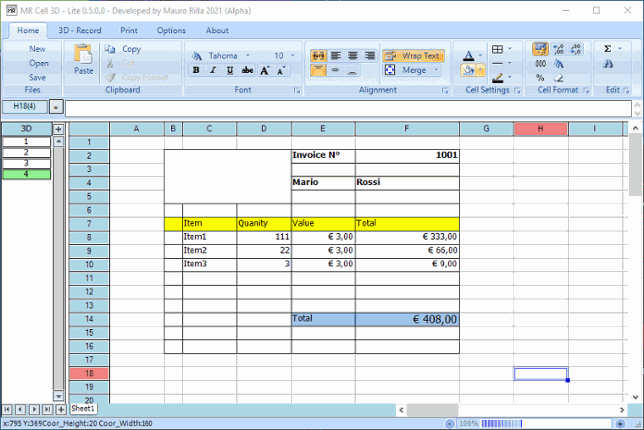The height and width of the screenshot is (430, 644).
Task: Select the € 408,00 total cell
Action: pyautogui.click(x=407, y=320)
